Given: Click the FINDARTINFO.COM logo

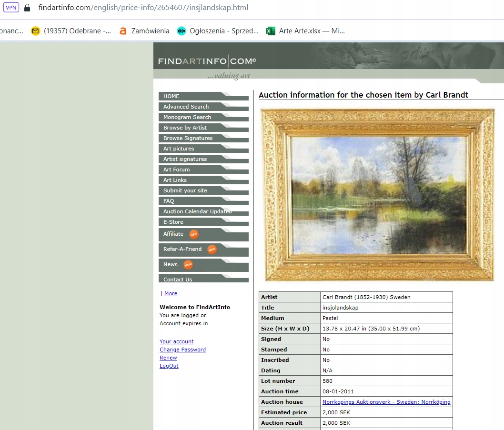Looking at the screenshot, I should 207,61.
